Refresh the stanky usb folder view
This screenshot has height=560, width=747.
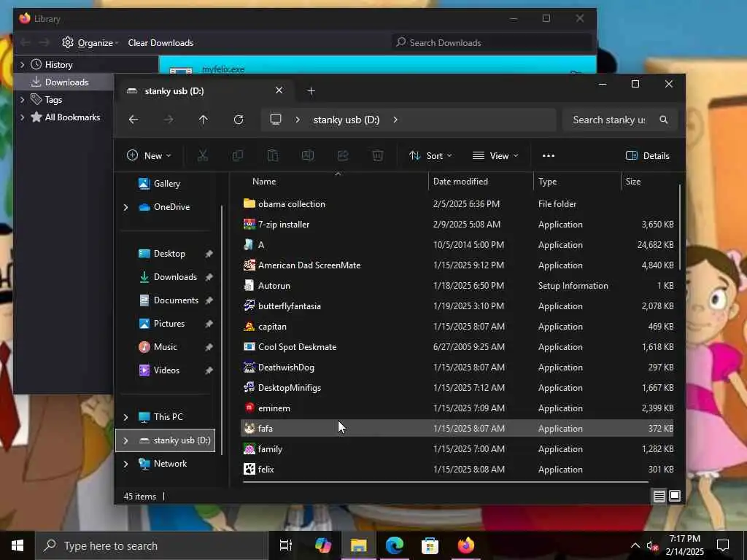pos(239,120)
